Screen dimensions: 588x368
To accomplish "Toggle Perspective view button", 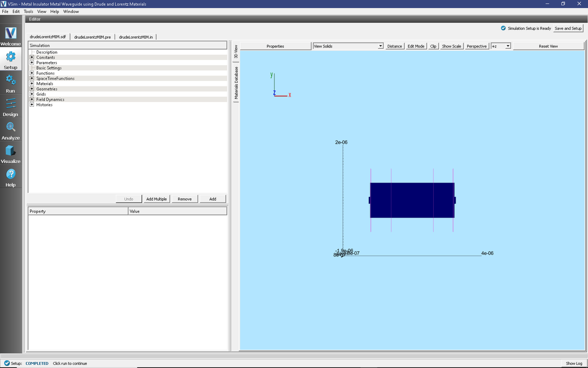I will pos(477,46).
